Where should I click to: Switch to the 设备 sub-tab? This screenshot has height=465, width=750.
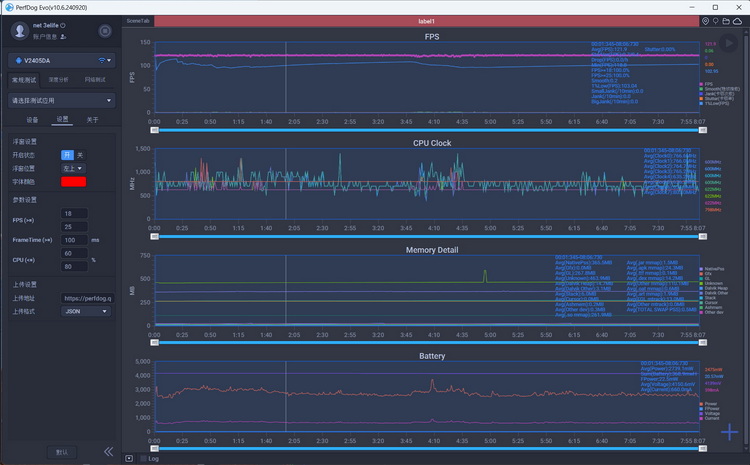(32, 120)
